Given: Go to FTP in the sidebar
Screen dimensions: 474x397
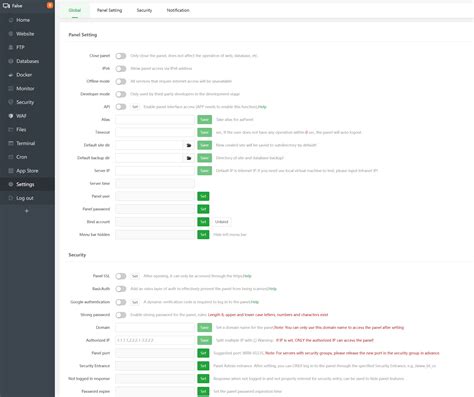Looking at the screenshot, I should coord(27,47).
